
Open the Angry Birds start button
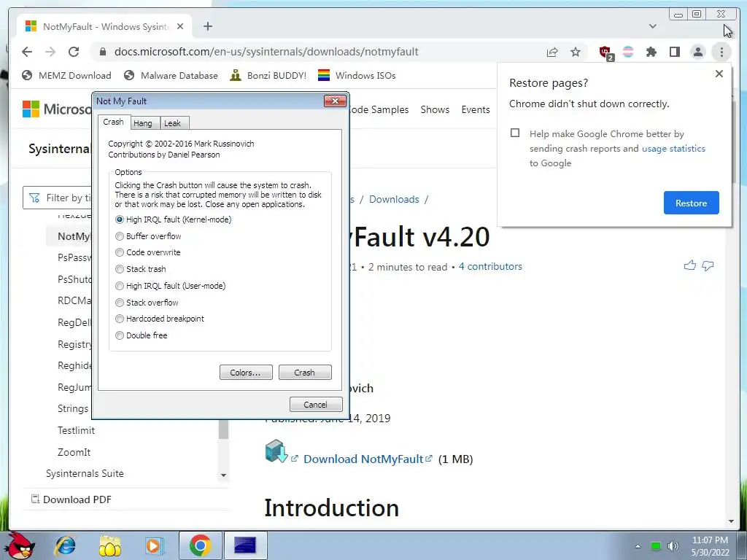coord(21,545)
